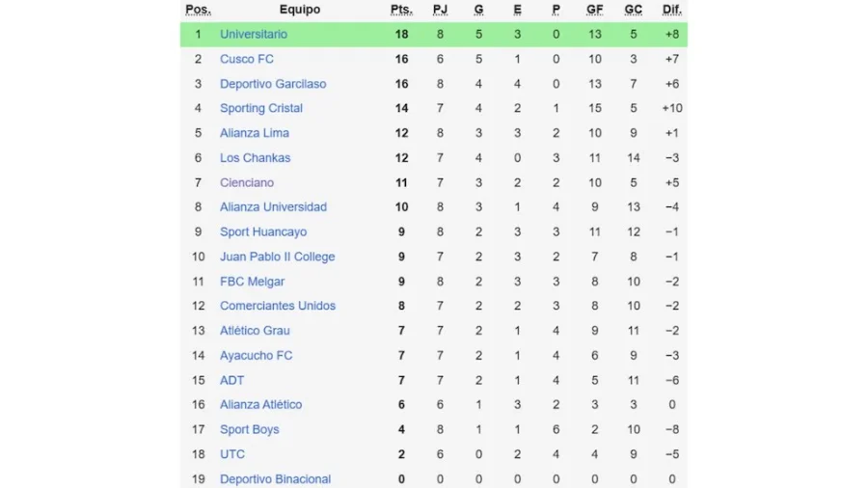Open the Los Chankas link
The width and height of the screenshot is (868, 488).
click(255, 158)
